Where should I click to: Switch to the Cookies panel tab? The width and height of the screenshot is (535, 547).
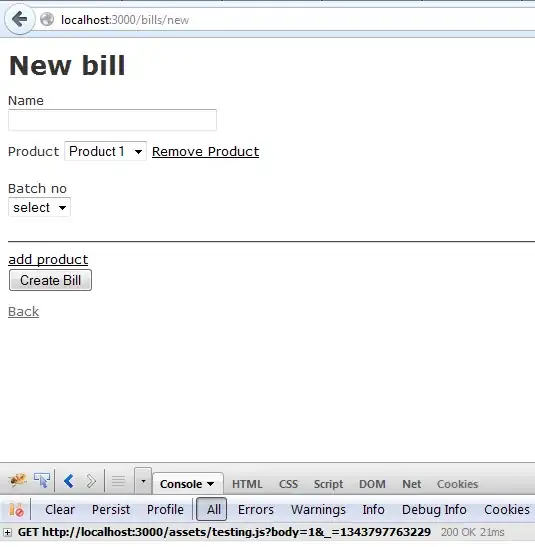457,484
